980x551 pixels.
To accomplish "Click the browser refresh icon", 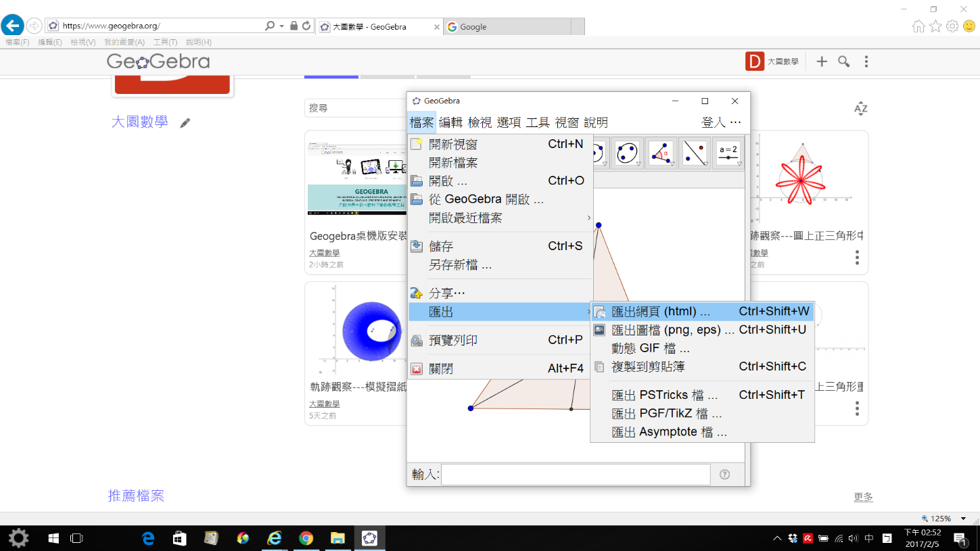I will click(306, 26).
